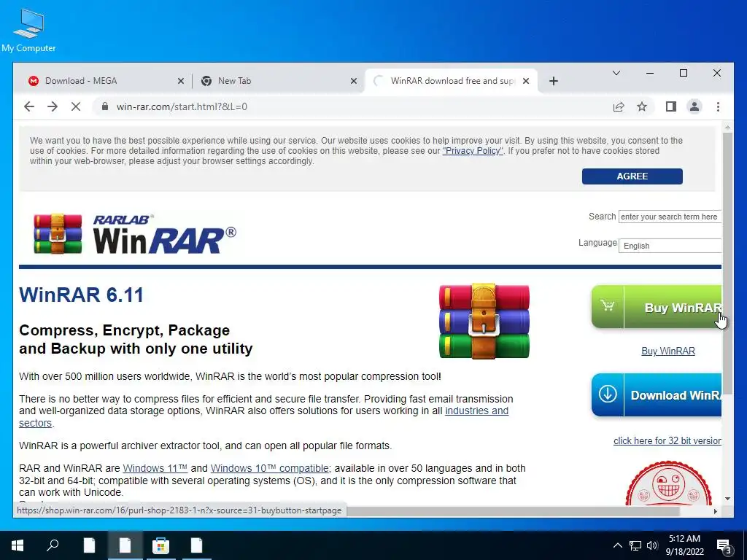This screenshot has height=560, width=747.
Task: Stop loading the page
Action: tap(76, 106)
